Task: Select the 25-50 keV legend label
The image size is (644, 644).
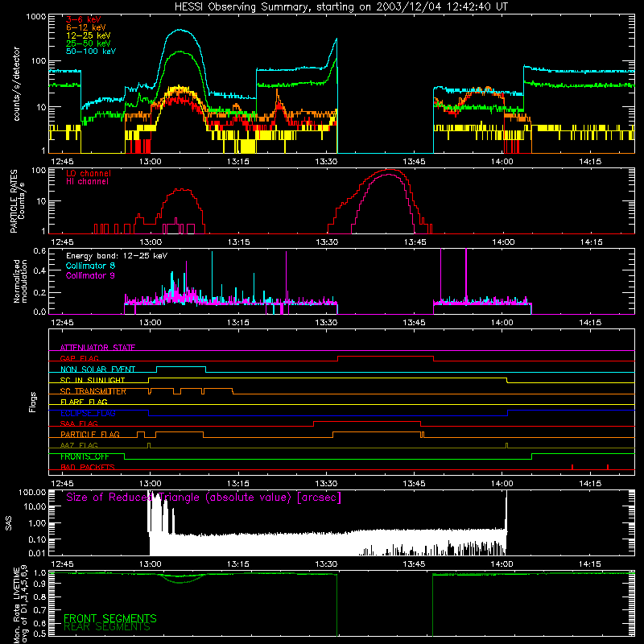Action: pos(89,43)
